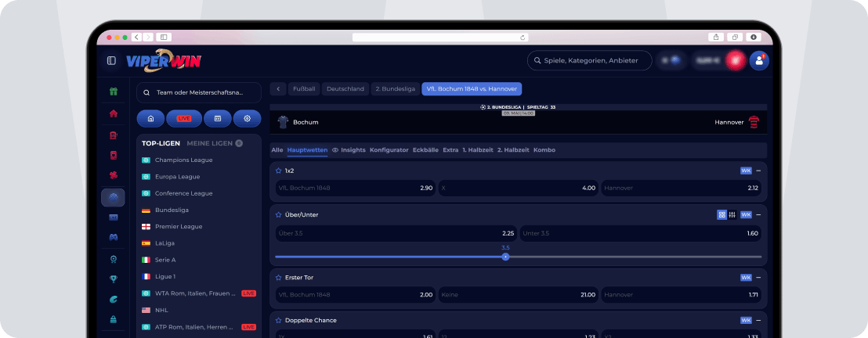Switch to the Eckbälle tab
The width and height of the screenshot is (868, 338).
(425, 150)
